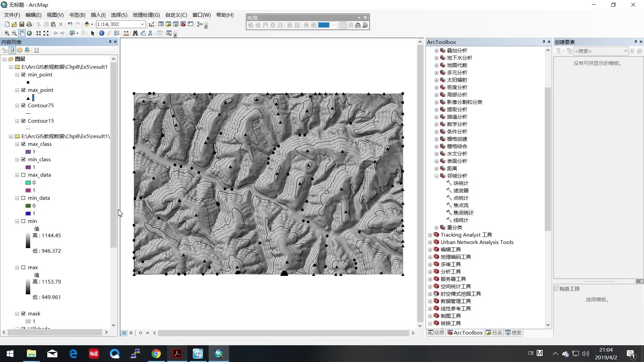Click the max_class purple color swatch

pos(28,152)
